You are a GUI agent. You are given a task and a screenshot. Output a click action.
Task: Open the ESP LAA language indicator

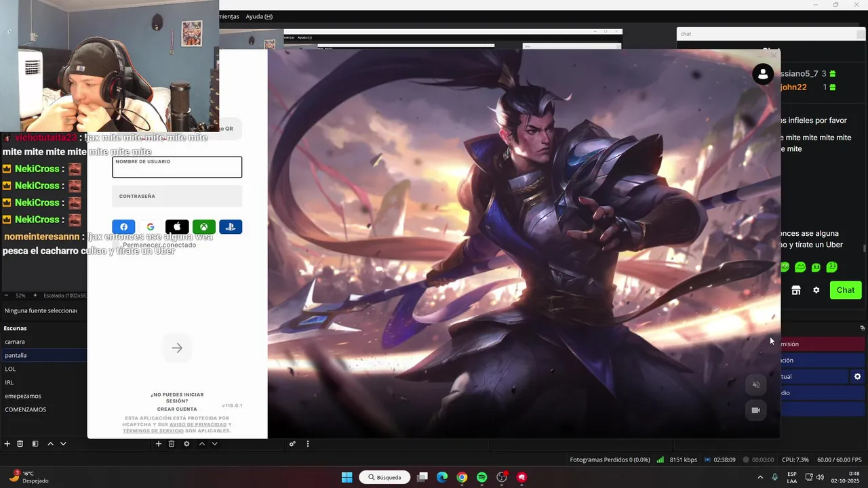[x=792, y=477]
